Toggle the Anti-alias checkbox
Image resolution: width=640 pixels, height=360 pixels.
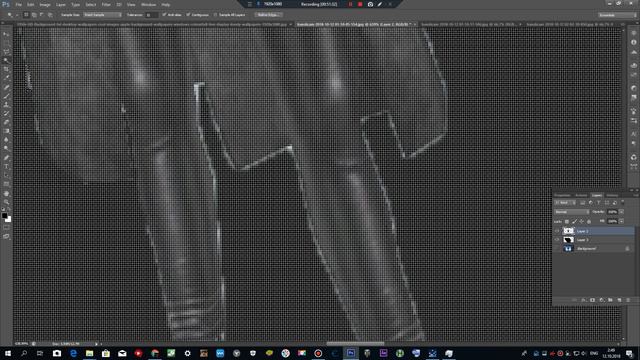[164, 15]
